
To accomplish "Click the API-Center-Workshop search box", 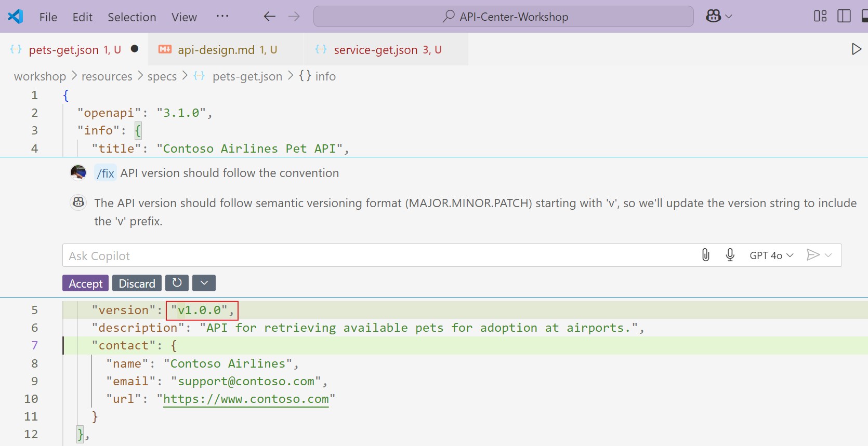I will (x=503, y=17).
